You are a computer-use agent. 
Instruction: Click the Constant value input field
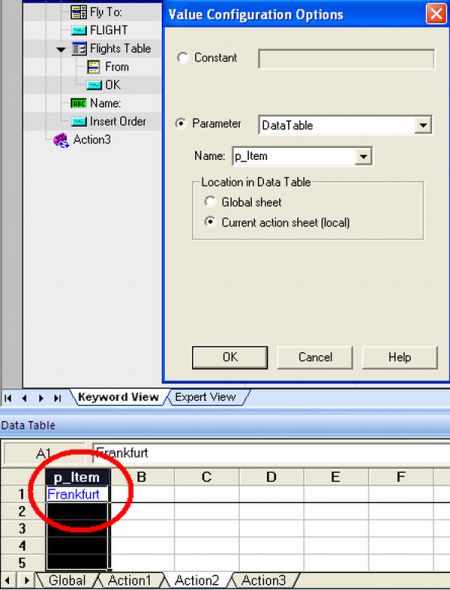pyautogui.click(x=346, y=58)
